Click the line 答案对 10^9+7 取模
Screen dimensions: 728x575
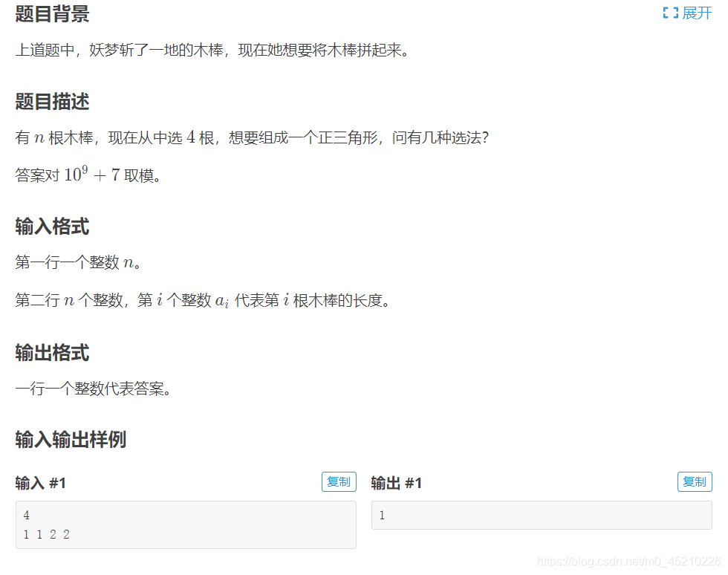coord(88,175)
